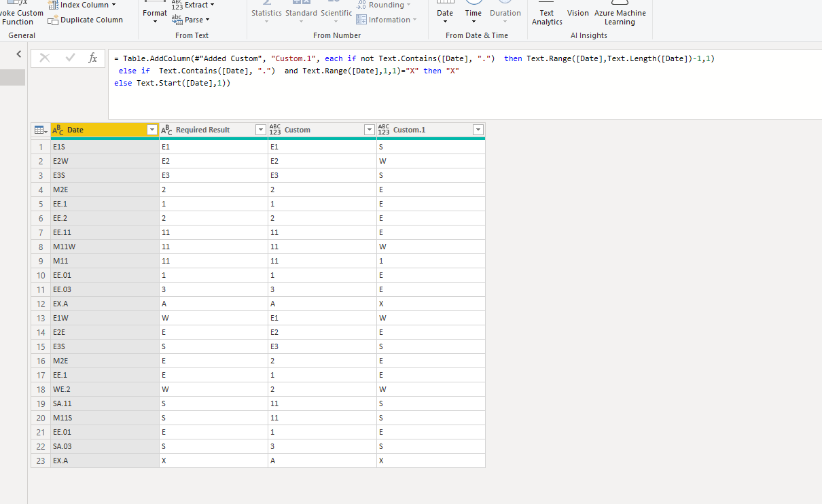Click the ABC123 type icon of Custom.1 column
Image resolution: width=822 pixels, height=504 pixels.
(x=384, y=130)
